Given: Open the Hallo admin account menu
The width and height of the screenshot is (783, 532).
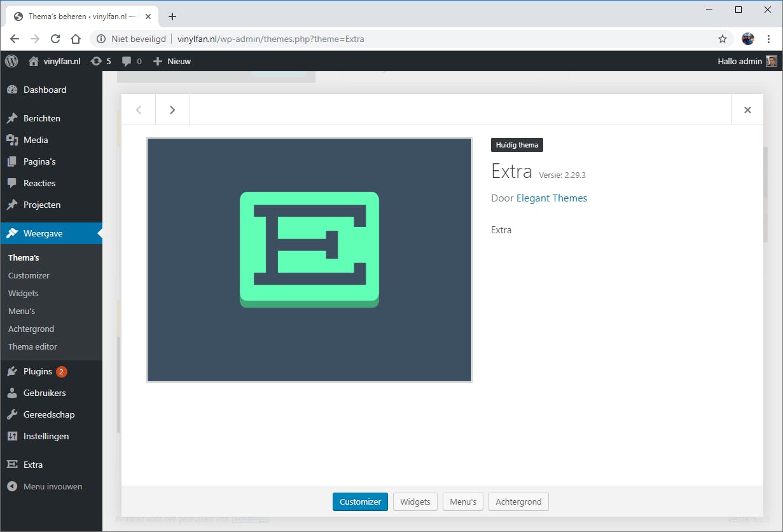Looking at the screenshot, I should pos(747,61).
